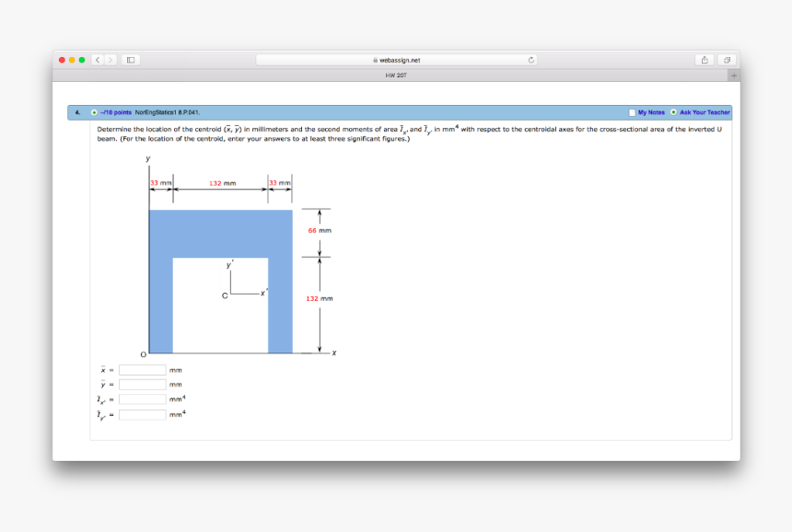Screen dimensions: 792x532
Task: Show all tabs overview icon
Action: pos(726,60)
